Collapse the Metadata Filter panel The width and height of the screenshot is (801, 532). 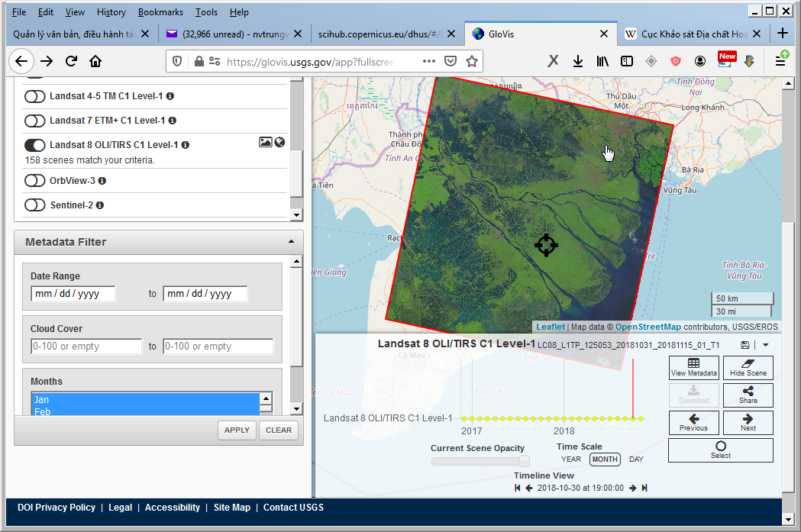[x=291, y=241]
